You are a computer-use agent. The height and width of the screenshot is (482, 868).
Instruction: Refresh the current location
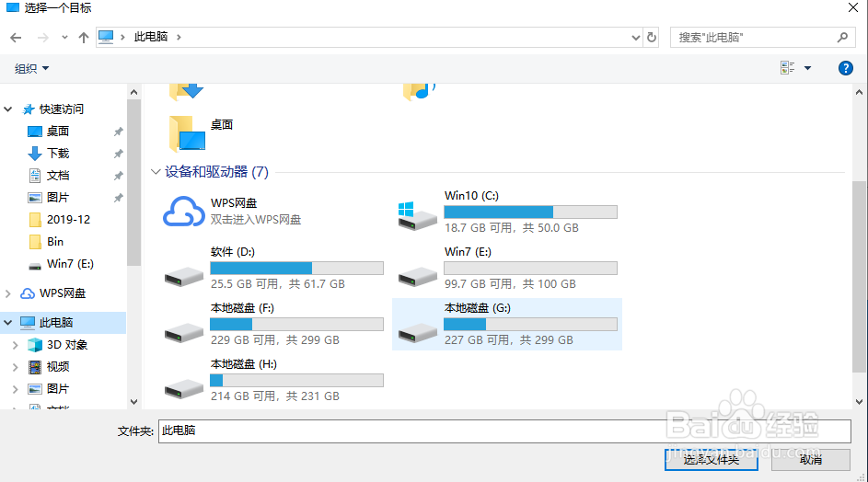coord(652,37)
